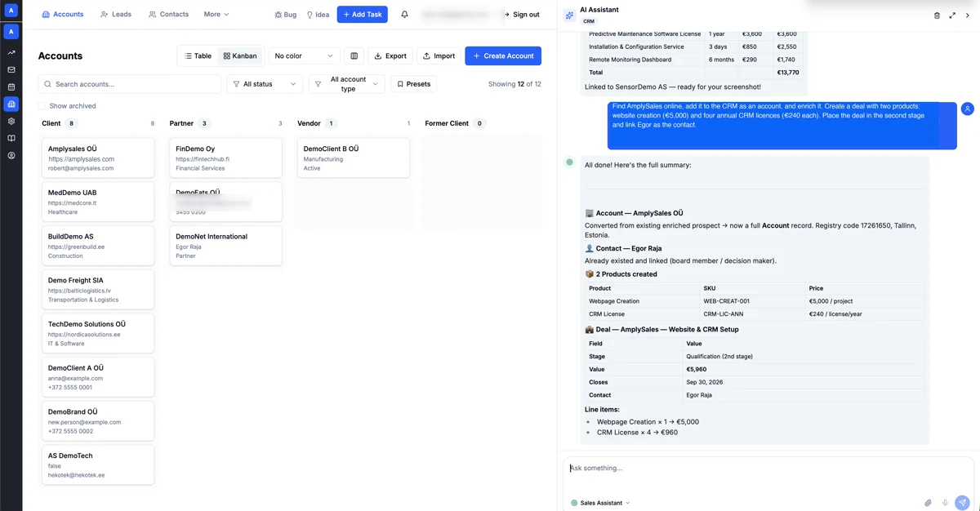Open the FinDemo Oy partner card
980x511 pixels.
pos(225,158)
